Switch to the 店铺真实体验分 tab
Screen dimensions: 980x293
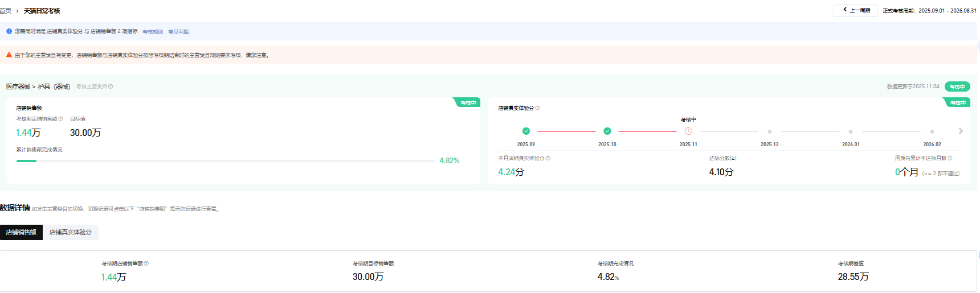[x=71, y=232]
